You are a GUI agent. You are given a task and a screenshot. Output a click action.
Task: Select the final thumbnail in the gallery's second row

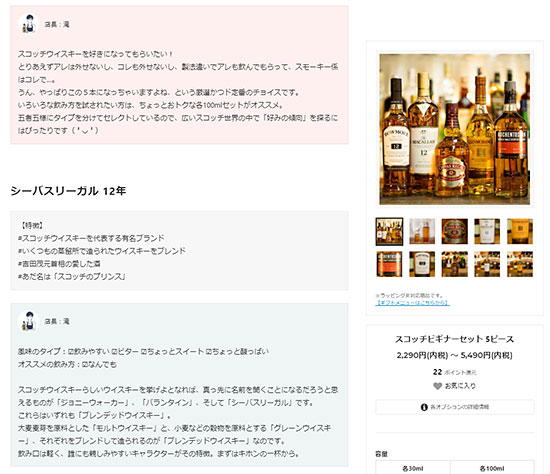coord(520,264)
